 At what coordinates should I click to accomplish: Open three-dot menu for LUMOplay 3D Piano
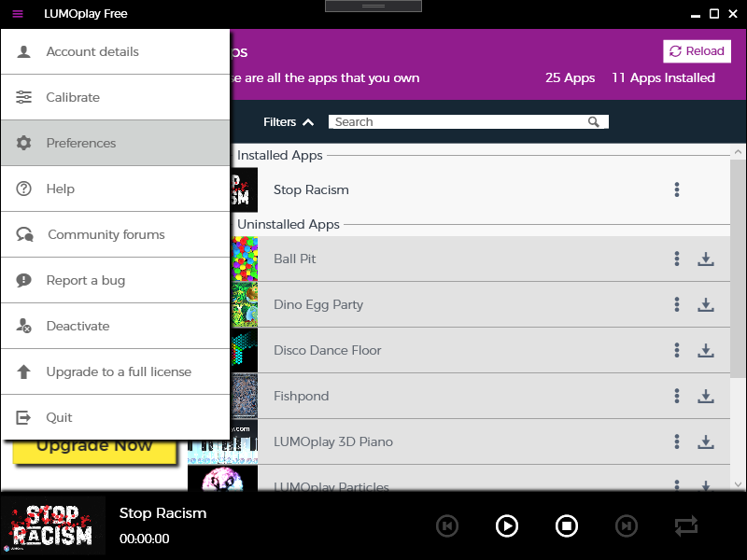tap(676, 441)
